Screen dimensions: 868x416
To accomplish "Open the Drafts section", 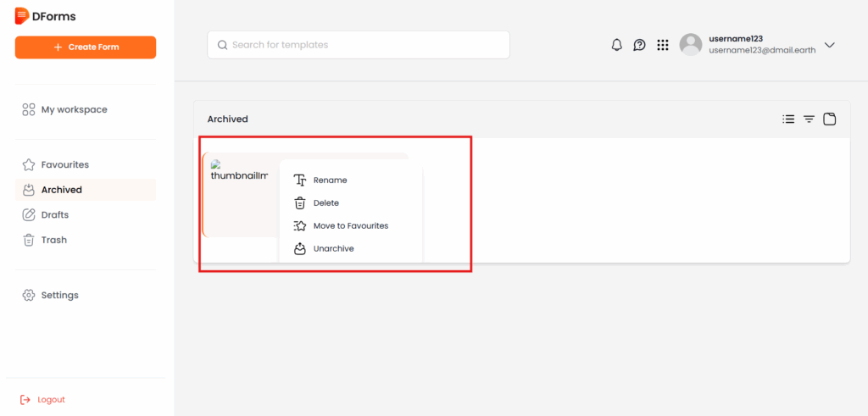I will click(54, 215).
